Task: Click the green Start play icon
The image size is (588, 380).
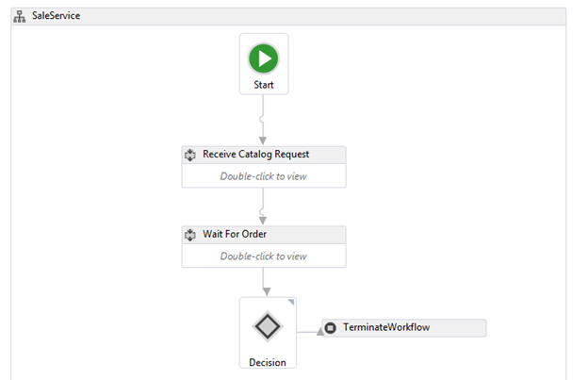Action: [263, 58]
